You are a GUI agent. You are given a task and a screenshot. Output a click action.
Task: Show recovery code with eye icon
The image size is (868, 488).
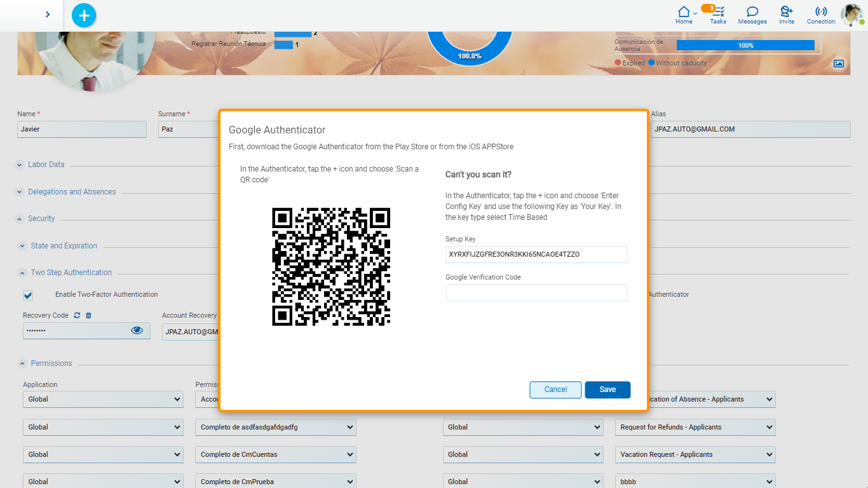(x=137, y=330)
